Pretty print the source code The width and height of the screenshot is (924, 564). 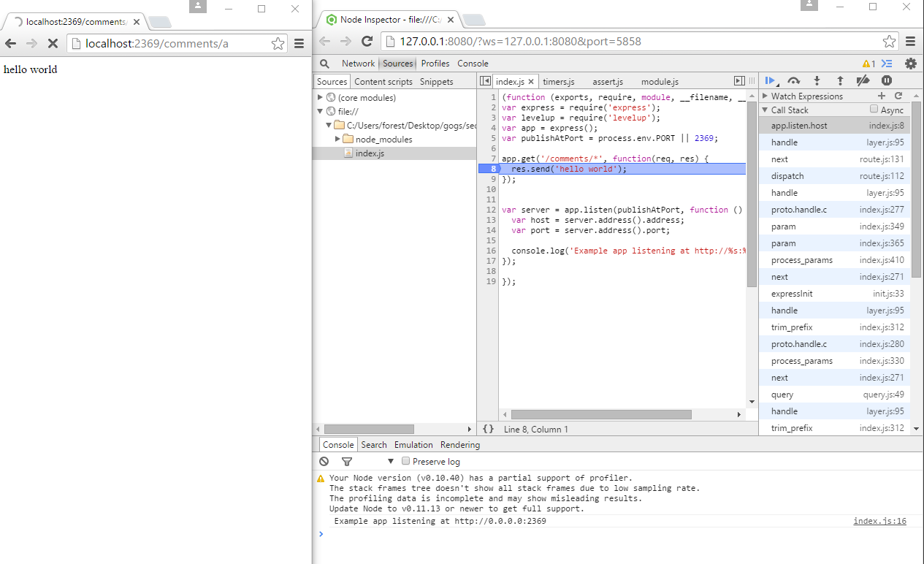tap(488, 430)
